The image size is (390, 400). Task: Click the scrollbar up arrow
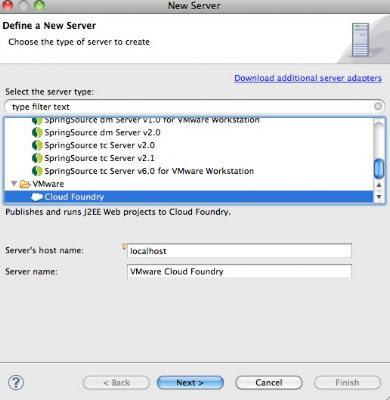click(379, 185)
